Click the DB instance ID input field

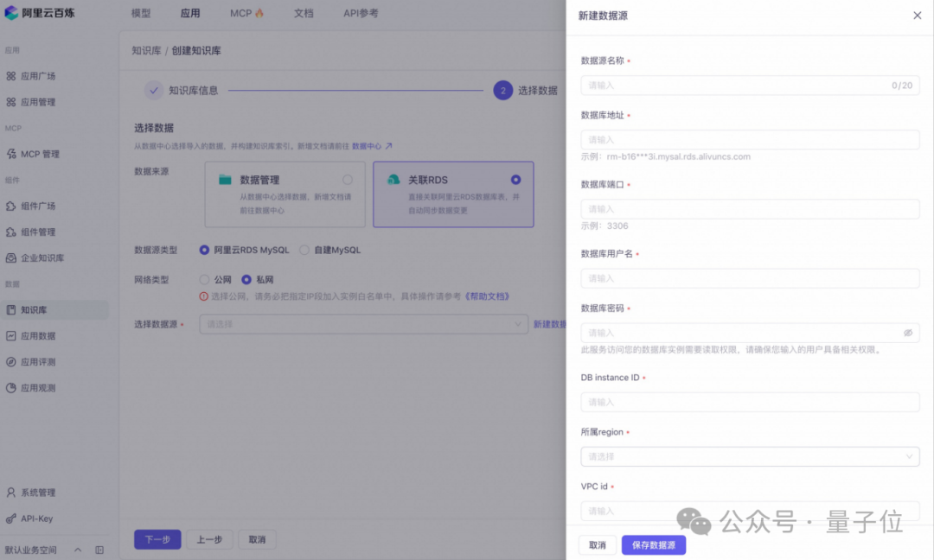pyautogui.click(x=750, y=403)
